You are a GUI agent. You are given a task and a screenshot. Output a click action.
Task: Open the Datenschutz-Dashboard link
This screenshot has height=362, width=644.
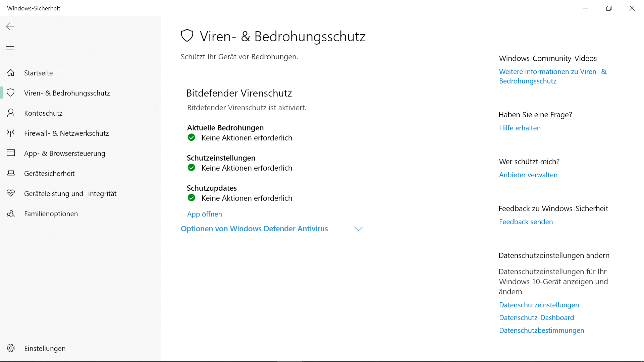(x=536, y=317)
